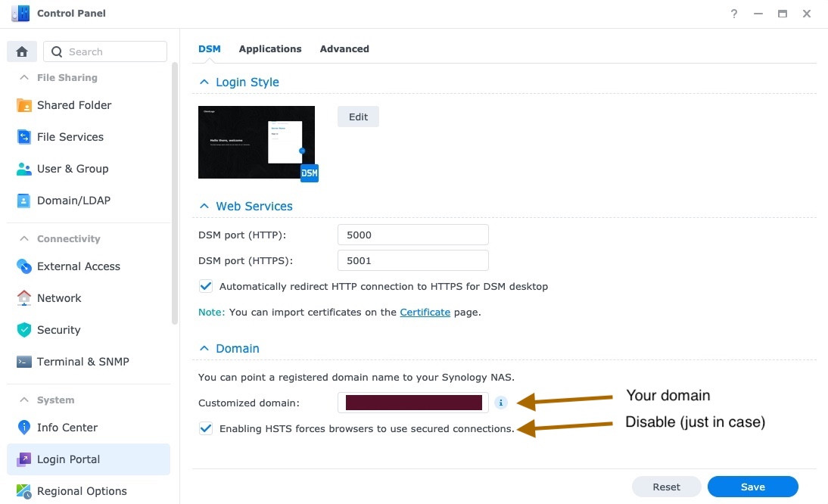The image size is (828, 504).
Task: Open the Advanced tab
Action: pos(344,48)
